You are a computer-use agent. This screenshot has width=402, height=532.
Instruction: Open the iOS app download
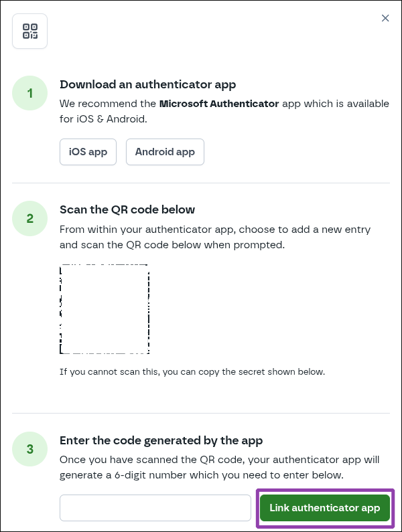[88, 152]
